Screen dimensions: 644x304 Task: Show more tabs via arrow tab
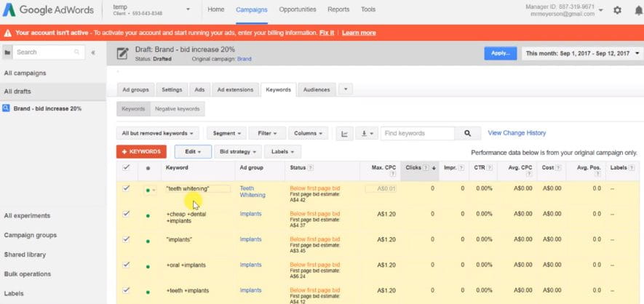(346, 89)
